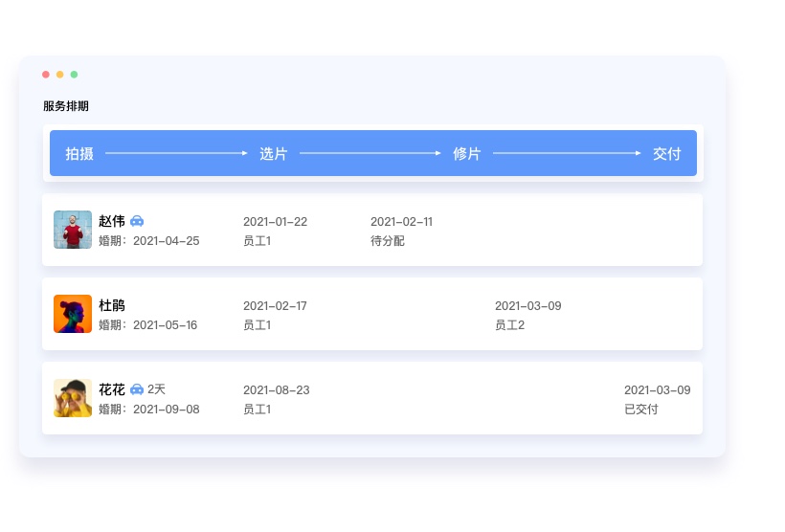The image size is (785, 532).
Task: Select the 交付 stage header
Action: [x=666, y=154]
